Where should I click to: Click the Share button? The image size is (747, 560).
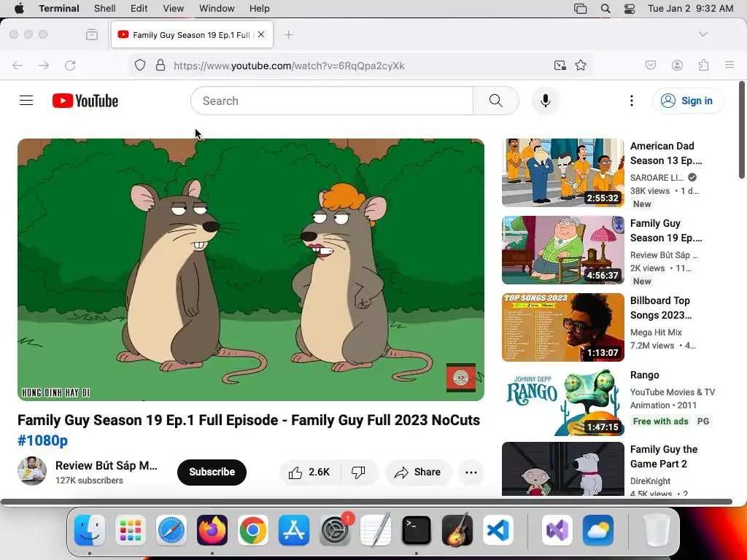tap(418, 472)
